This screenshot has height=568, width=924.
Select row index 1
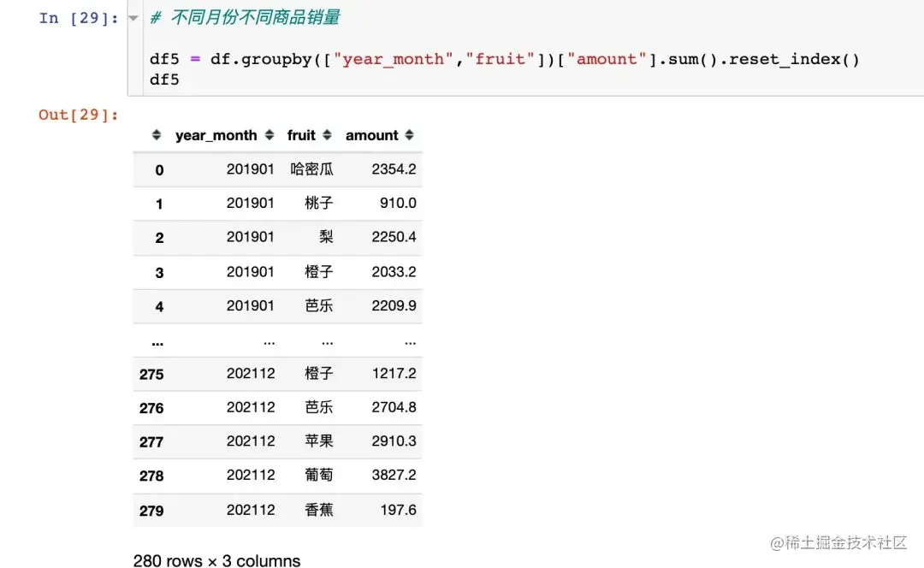pyautogui.click(x=159, y=204)
